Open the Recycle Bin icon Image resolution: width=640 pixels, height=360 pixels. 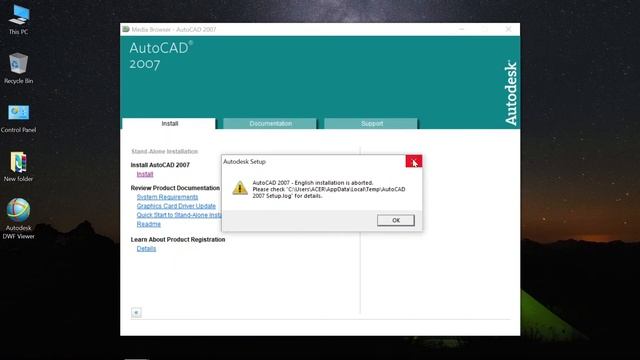(18, 68)
